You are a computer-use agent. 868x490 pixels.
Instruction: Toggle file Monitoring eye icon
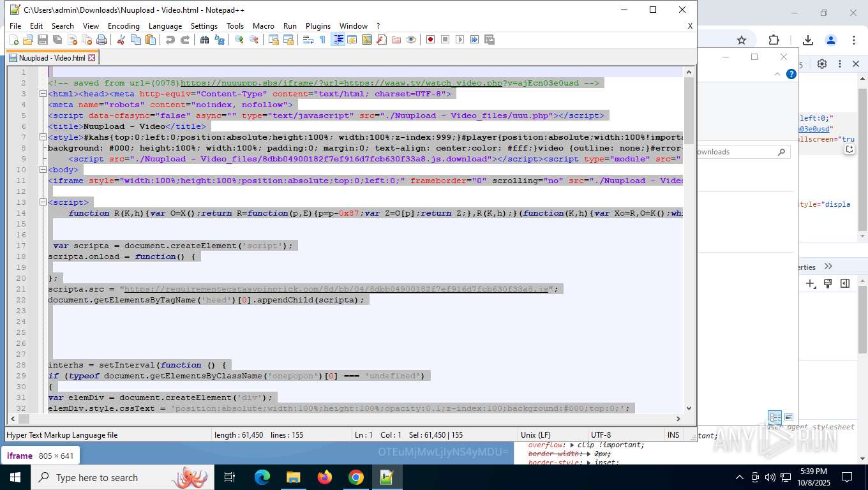tap(410, 40)
